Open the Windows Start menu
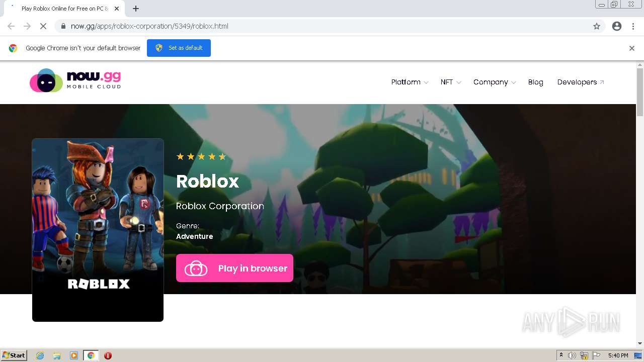Screen dimensions: 644x362 [14, 355]
